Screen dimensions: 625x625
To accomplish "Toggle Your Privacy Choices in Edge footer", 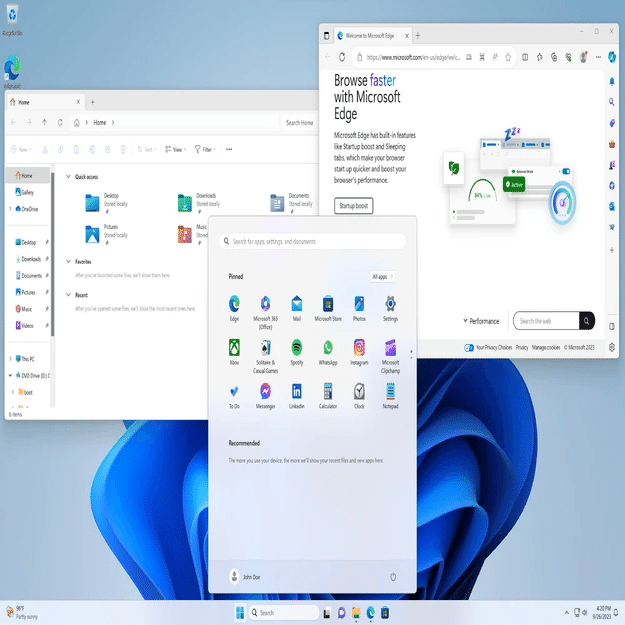I will [x=469, y=348].
